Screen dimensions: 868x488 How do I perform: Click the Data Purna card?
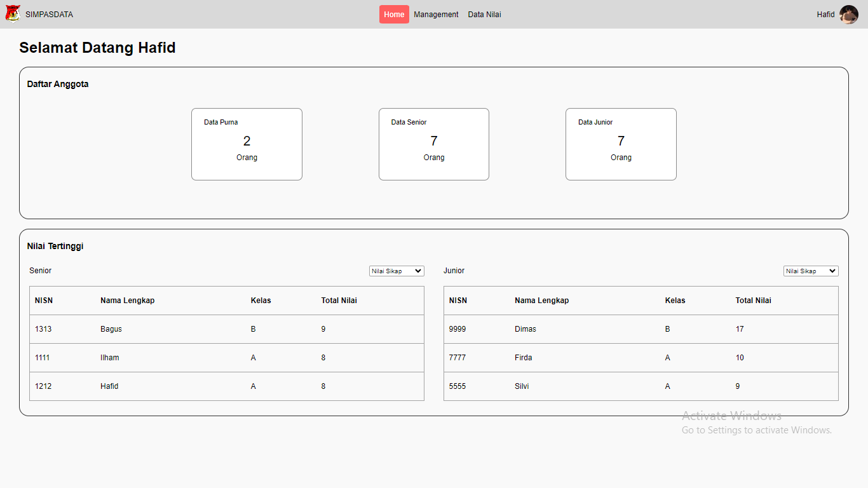pos(247,144)
